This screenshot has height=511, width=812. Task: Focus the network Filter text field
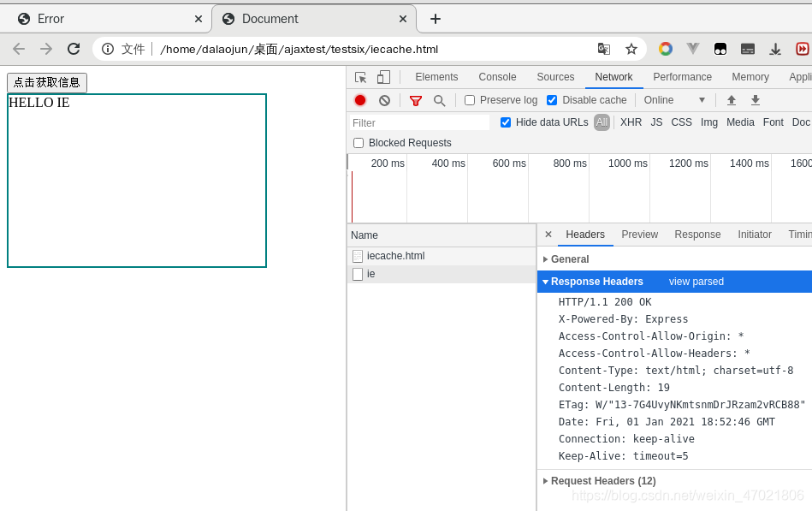pyautogui.click(x=419, y=122)
